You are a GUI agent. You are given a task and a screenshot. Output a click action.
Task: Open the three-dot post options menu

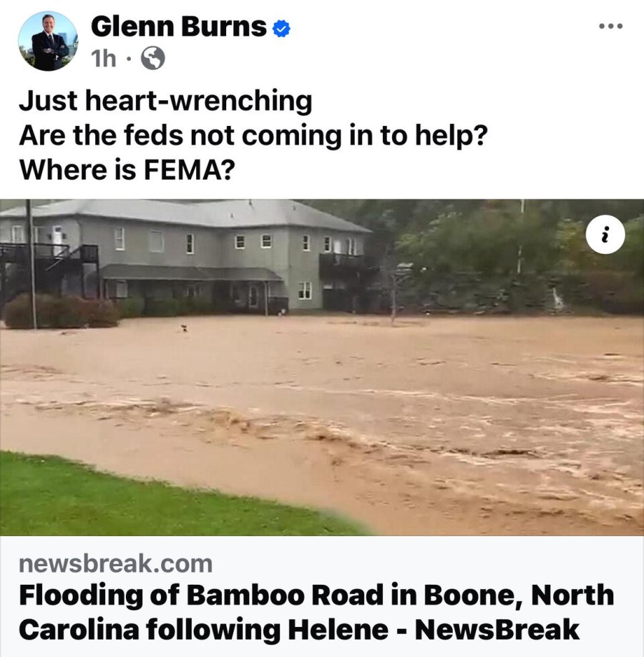tap(610, 26)
